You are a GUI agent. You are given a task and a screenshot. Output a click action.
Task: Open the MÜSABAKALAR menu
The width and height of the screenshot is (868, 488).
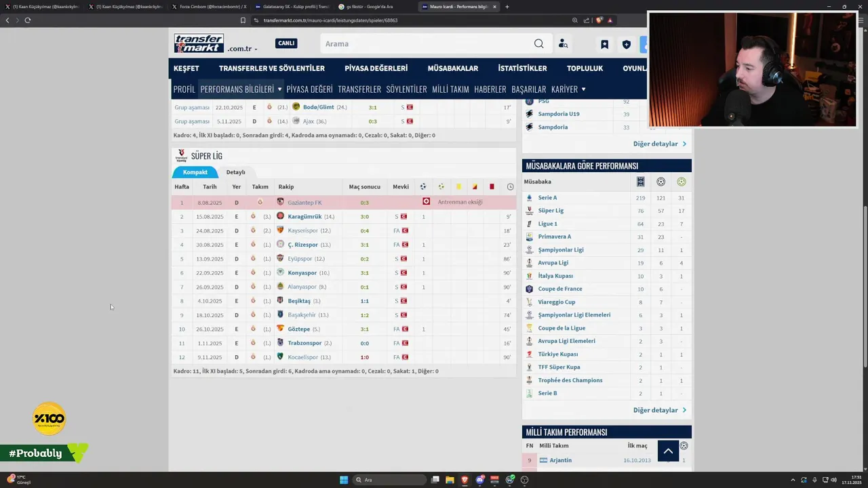point(453,68)
